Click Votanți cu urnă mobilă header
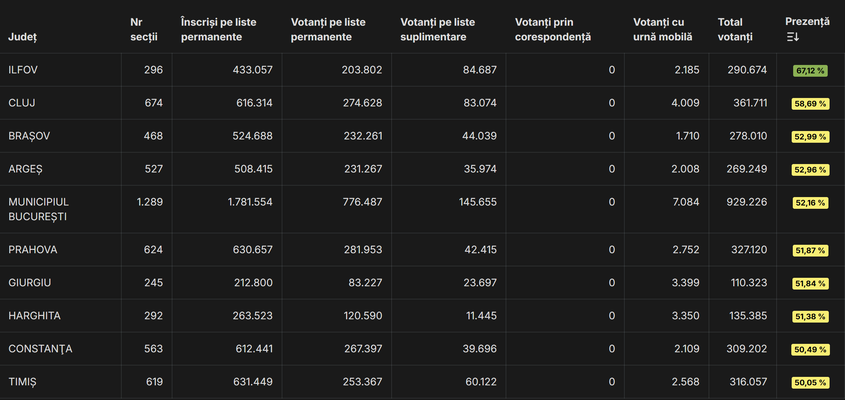 tap(662, 29)
